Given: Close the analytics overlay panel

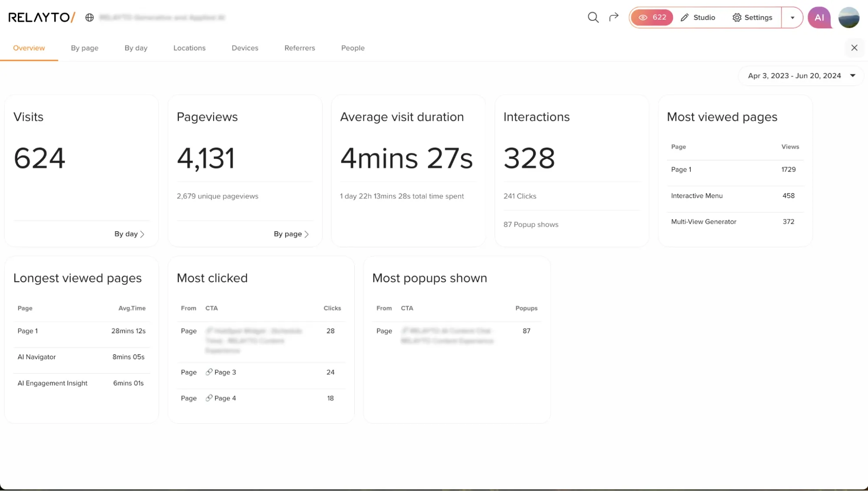Looking at the screenshot, I should tap(854, 48).
